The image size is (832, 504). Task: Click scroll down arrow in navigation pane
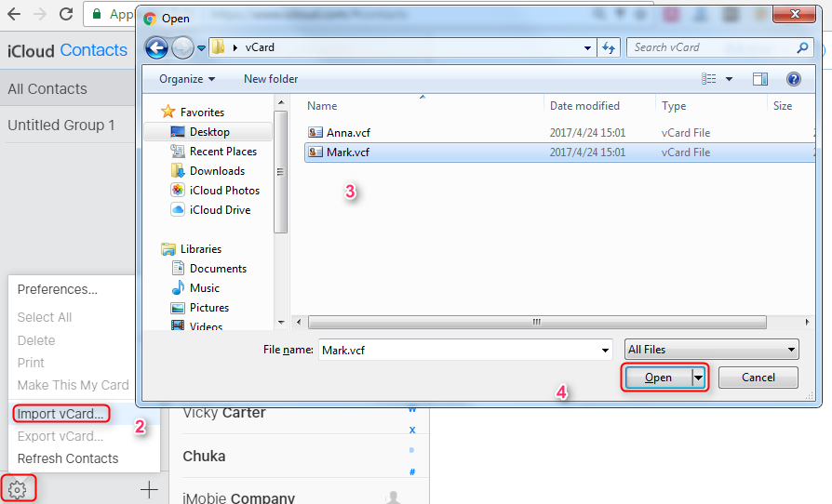281,322
